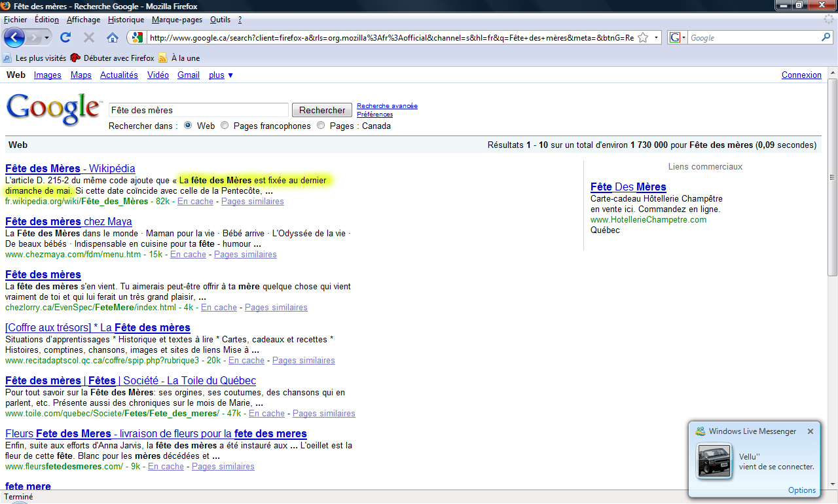Click the Les plus visités bookmark icon

pos(7,58)
